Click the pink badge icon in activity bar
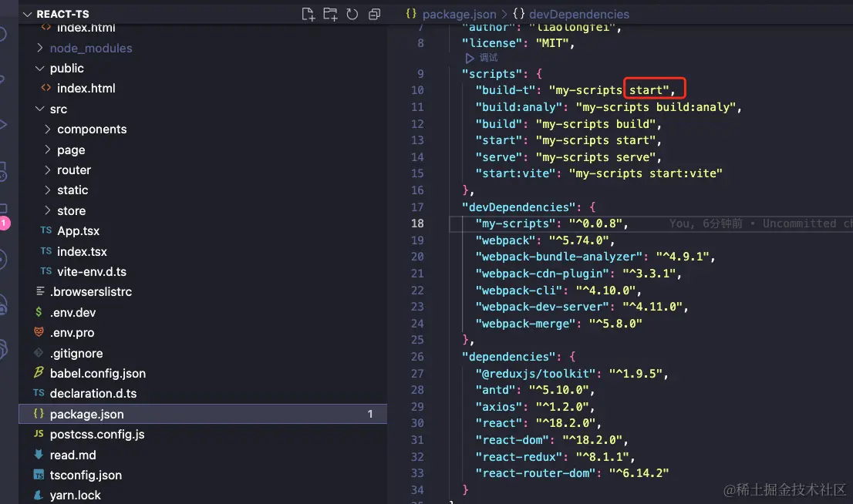This screenshot has width=853, height=504. 4,223
